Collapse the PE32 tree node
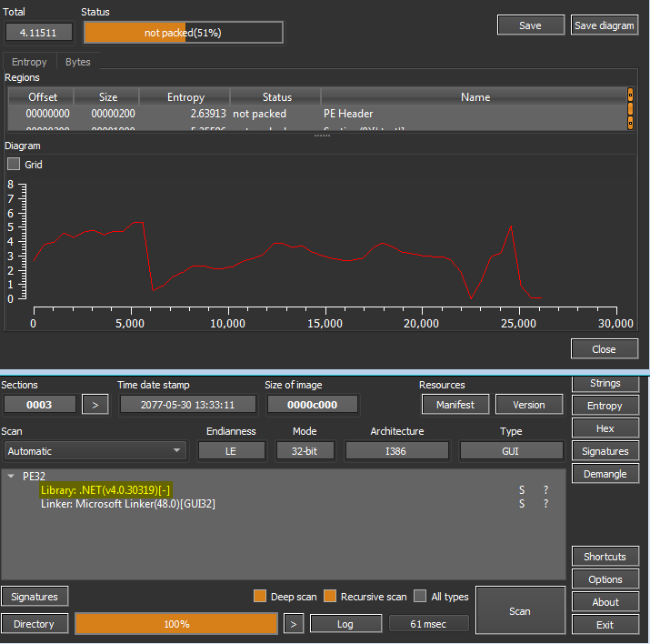 [x=11, y=476]
